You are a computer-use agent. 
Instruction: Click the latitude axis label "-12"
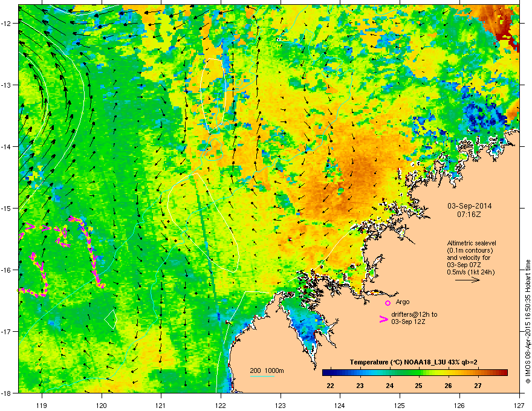(6, 24)
